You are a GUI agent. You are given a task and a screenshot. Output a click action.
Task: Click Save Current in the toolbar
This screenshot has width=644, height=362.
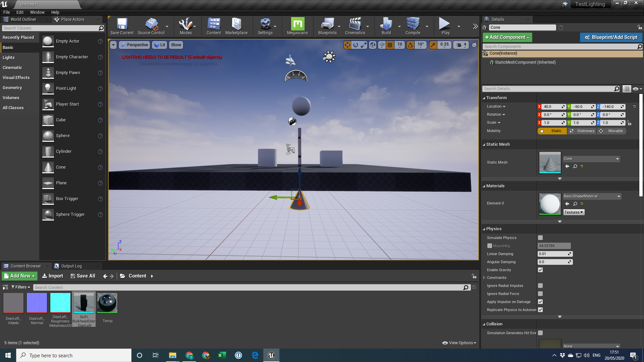point(121,26)
